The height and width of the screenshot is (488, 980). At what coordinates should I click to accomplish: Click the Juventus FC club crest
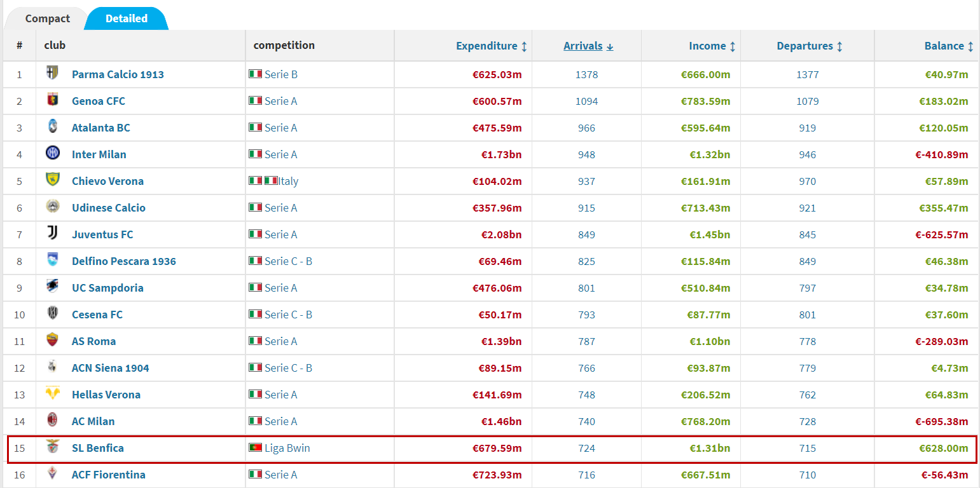point(52,233)
